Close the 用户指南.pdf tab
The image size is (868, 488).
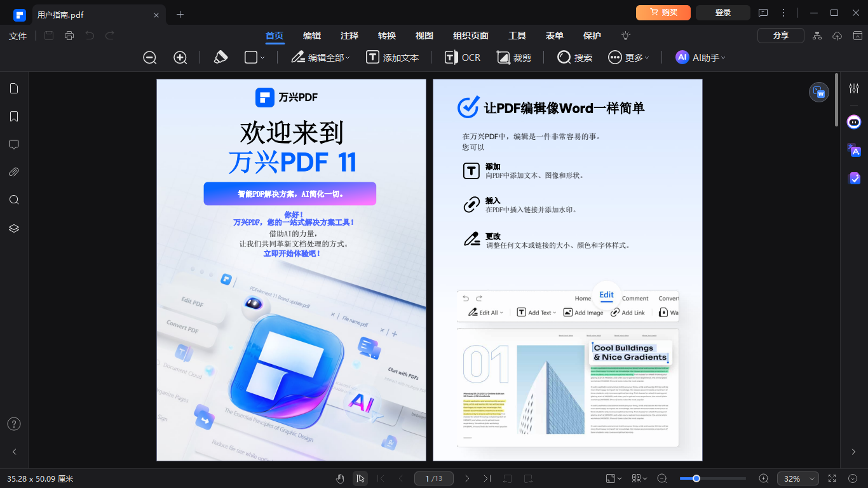pyautogui.click(x=156, y=15)
